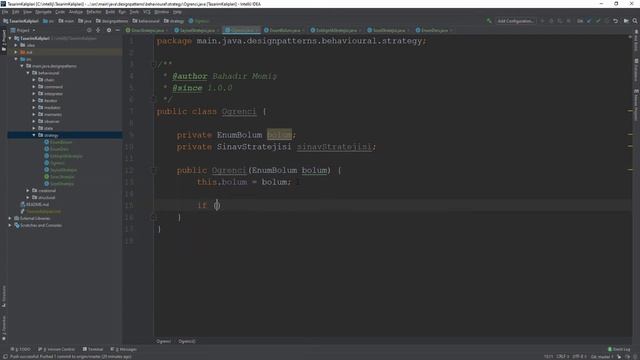Click the Search Everywhere magnifier icon
Screen dimensions: 640x360
[x=635, y=21]
